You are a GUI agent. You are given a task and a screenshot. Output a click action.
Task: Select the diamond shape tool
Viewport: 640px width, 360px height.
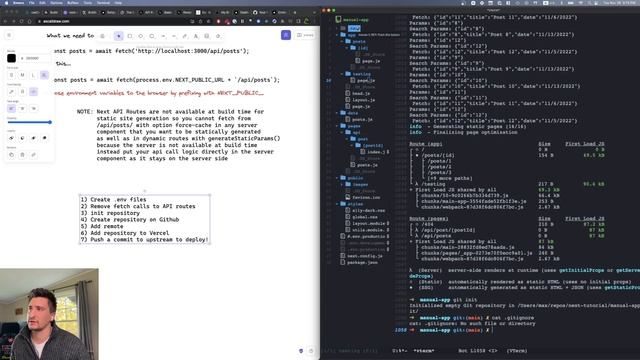(141, 36)
